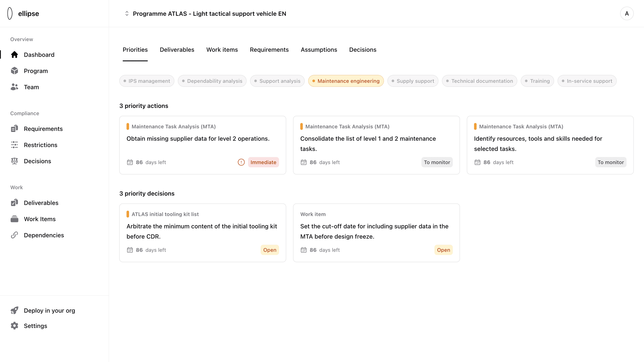Deselect the Maintenance engineering filter chip

[346, 81]
